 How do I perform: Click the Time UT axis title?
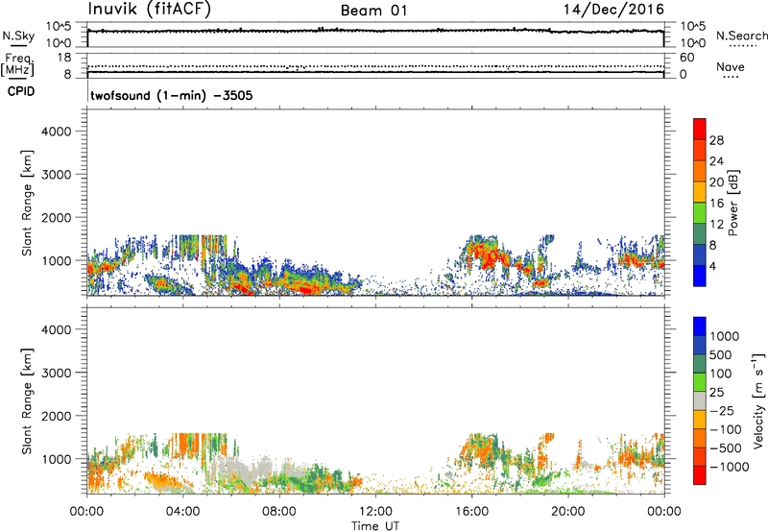(x=375, y=526)
